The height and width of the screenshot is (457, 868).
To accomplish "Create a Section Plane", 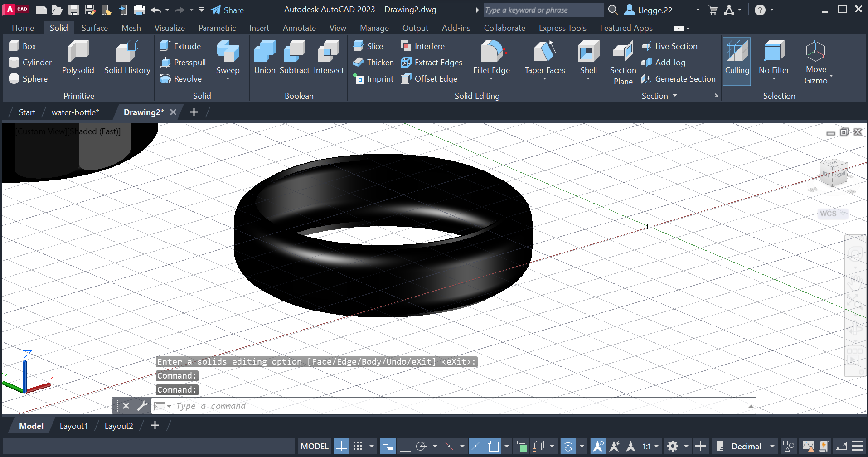I will click(x=623, y=62).
